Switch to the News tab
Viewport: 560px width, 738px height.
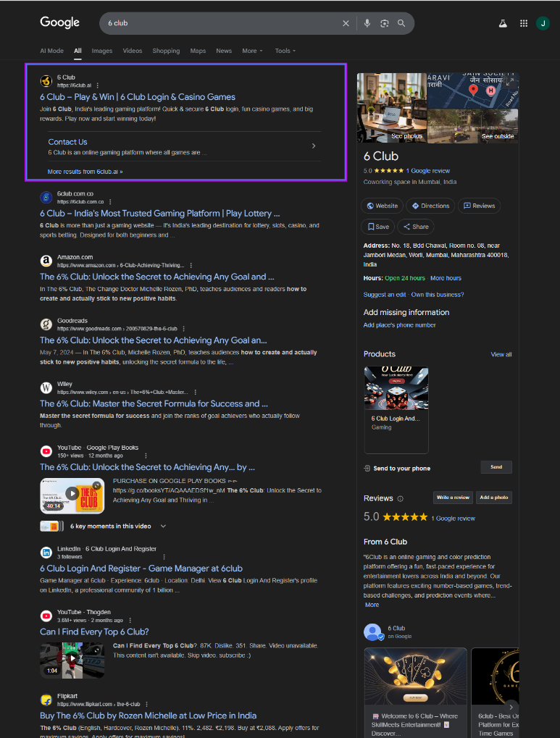coord(224,51)
